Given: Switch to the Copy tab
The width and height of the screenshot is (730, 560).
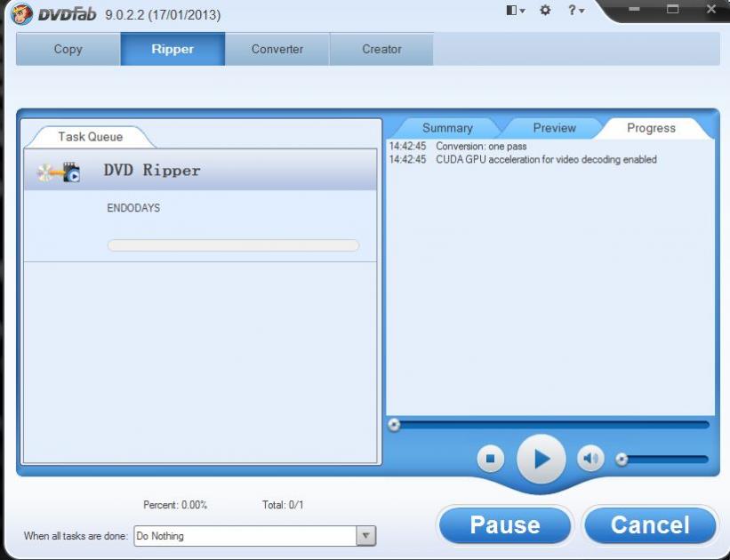Looking at the screenshot, I should point(68,50).
